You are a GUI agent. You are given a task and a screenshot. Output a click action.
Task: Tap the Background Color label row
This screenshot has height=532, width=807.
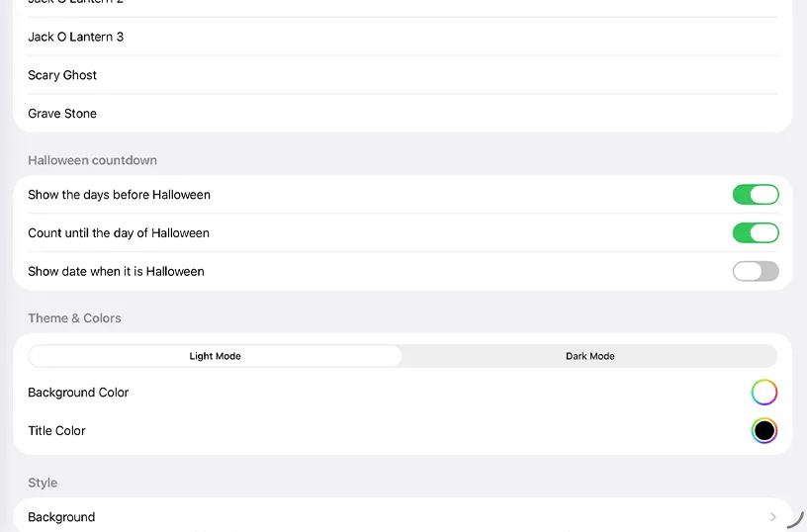[403, 393]
